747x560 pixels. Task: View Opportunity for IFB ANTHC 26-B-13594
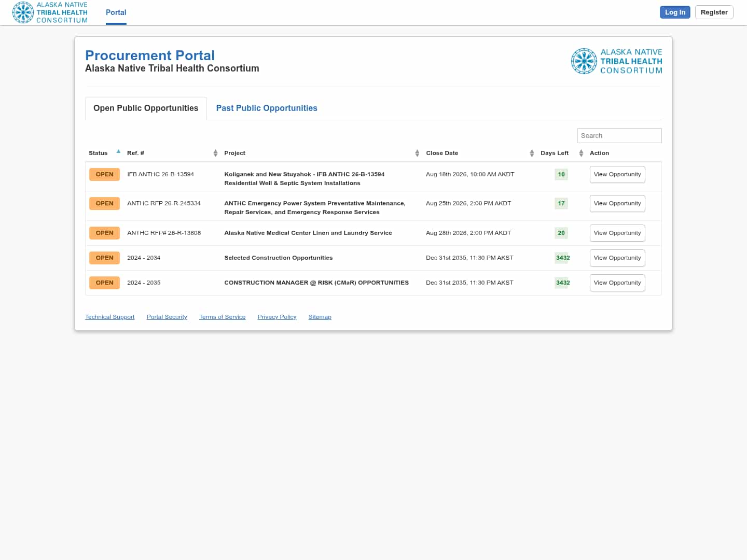(617, 175)
